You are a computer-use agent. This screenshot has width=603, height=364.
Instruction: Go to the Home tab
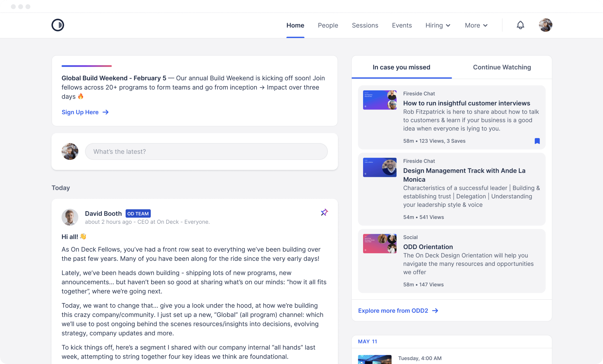(295, 25)
